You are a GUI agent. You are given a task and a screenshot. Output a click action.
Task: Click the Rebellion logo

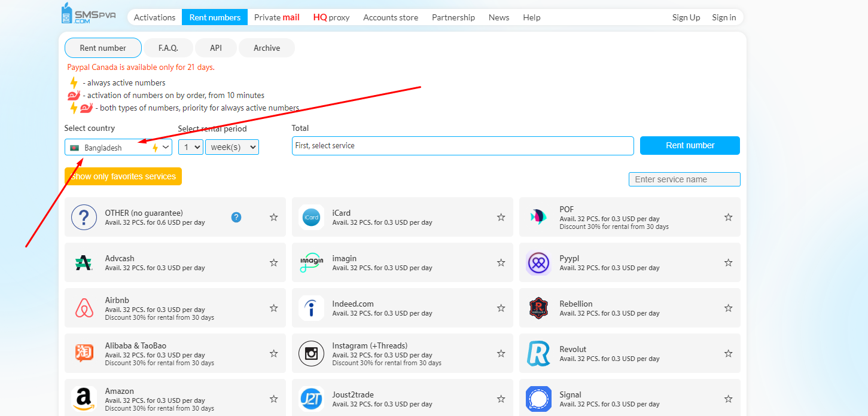pos(538,308)
